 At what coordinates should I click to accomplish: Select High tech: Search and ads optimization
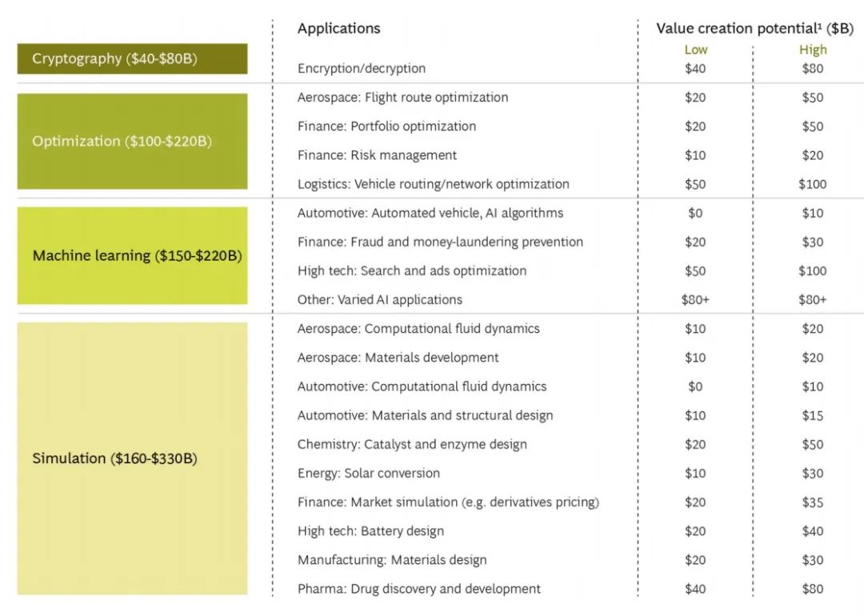point(412,271)
